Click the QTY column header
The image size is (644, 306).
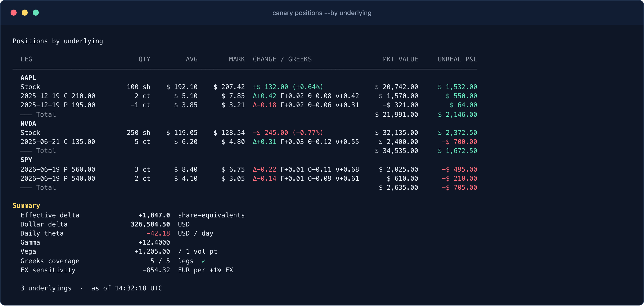tap(144, 59)
